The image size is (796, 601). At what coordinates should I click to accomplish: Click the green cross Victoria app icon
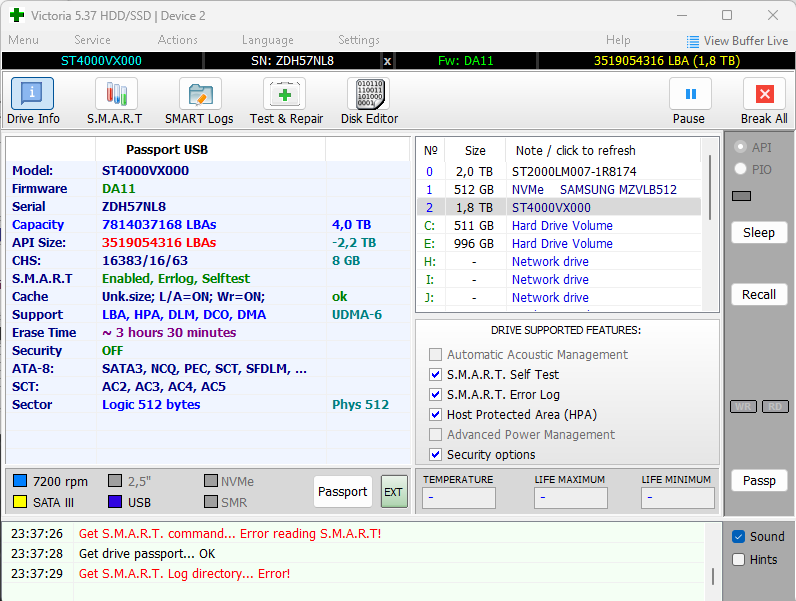point(17,15)
